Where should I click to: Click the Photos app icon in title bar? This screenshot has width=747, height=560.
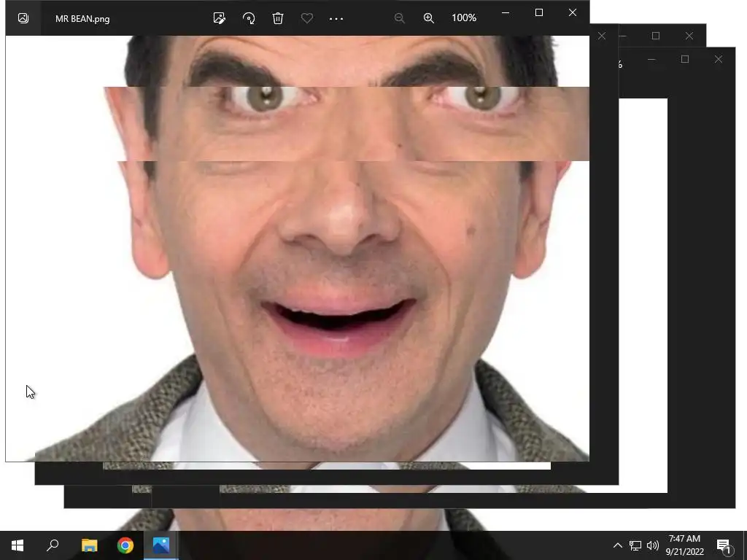(23, 18)
